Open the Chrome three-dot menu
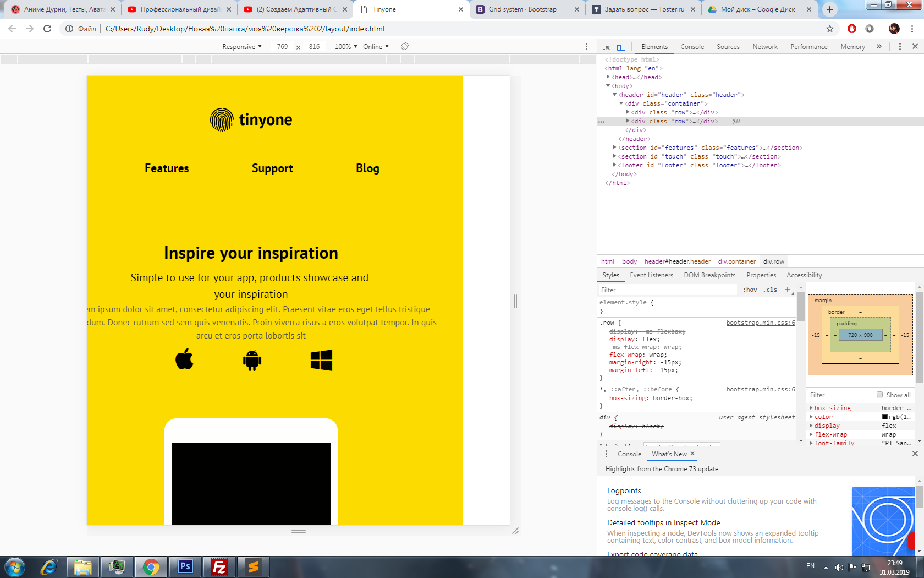This screenshot has width=924, height=578. click(x=912, y=29)
